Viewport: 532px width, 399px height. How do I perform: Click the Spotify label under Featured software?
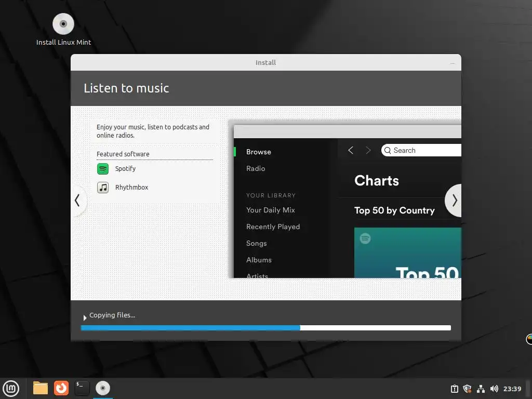pyautogui.click(x=125, y=169)
